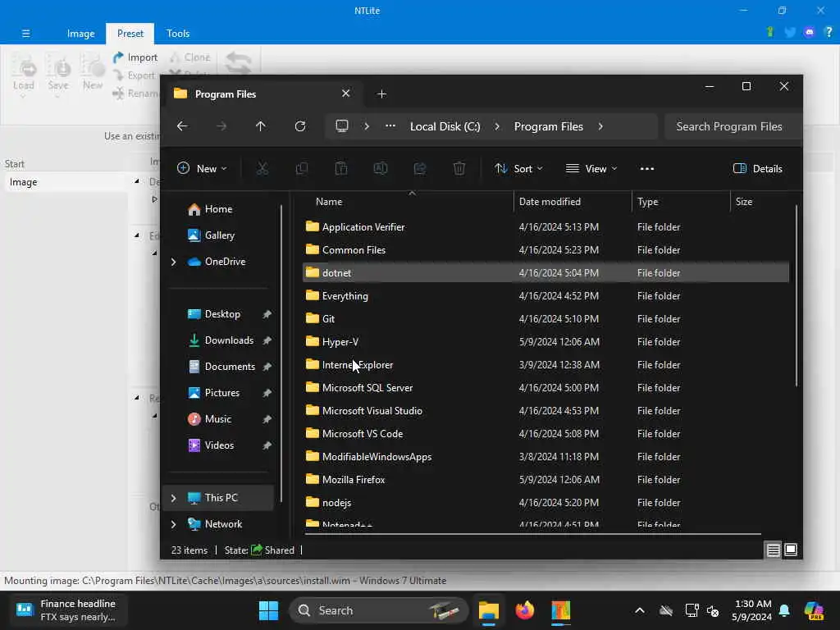840x630 pixels.
Task: Open the NTLite Discord icon
Action: [810, 32]
